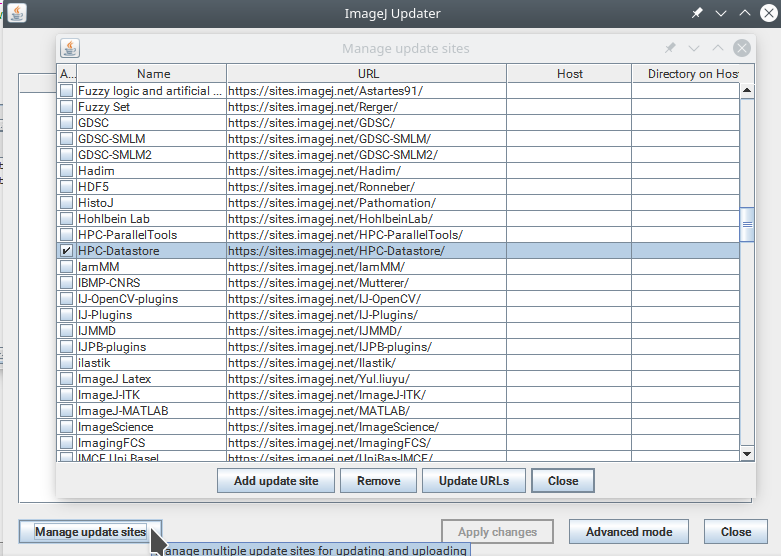Click the scrollbar down arrow
The height and width of the screenshot is (556, 781).
pyautogui.click(x=747, y=453)
